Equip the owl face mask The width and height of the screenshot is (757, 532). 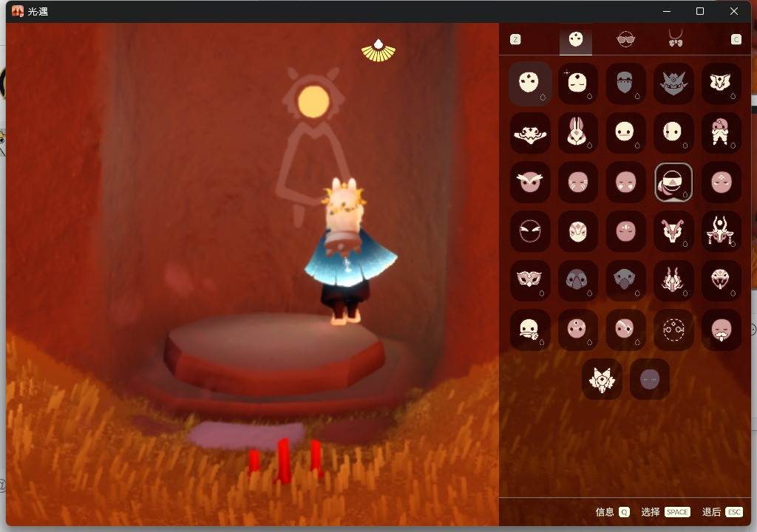(529, 182)
